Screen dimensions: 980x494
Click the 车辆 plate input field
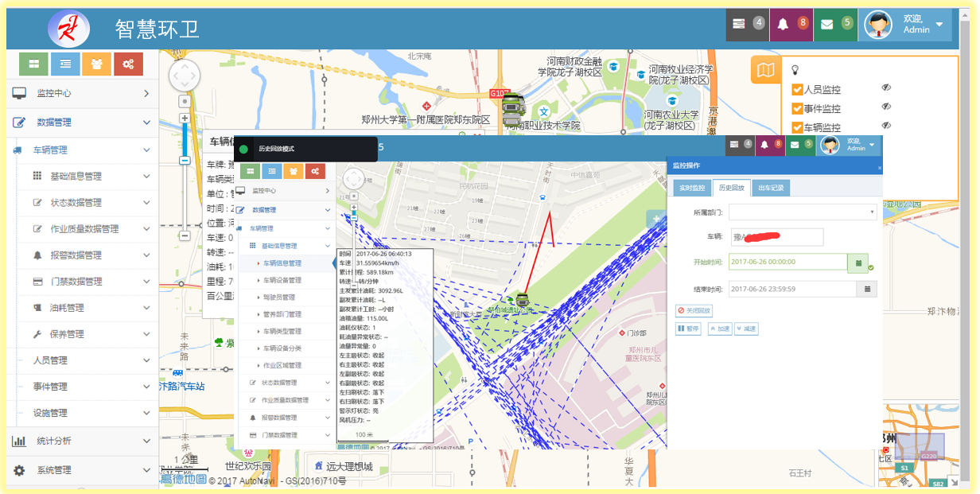(777, 237)
